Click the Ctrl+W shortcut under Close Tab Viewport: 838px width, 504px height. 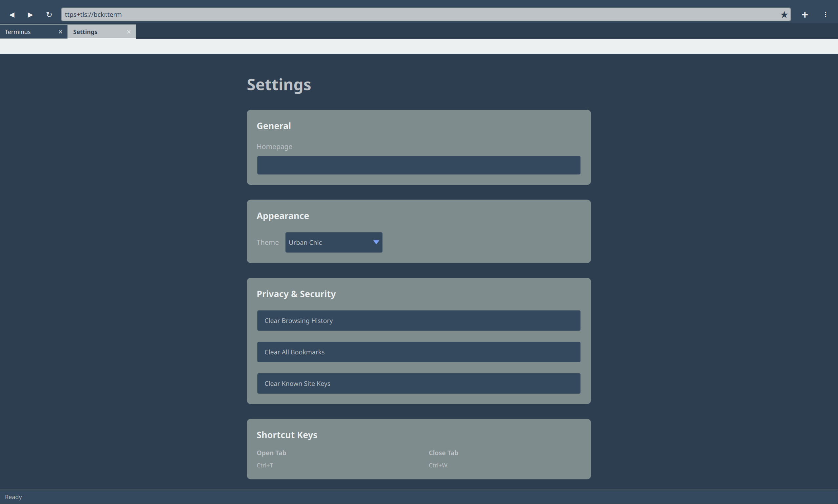point(438,465)
